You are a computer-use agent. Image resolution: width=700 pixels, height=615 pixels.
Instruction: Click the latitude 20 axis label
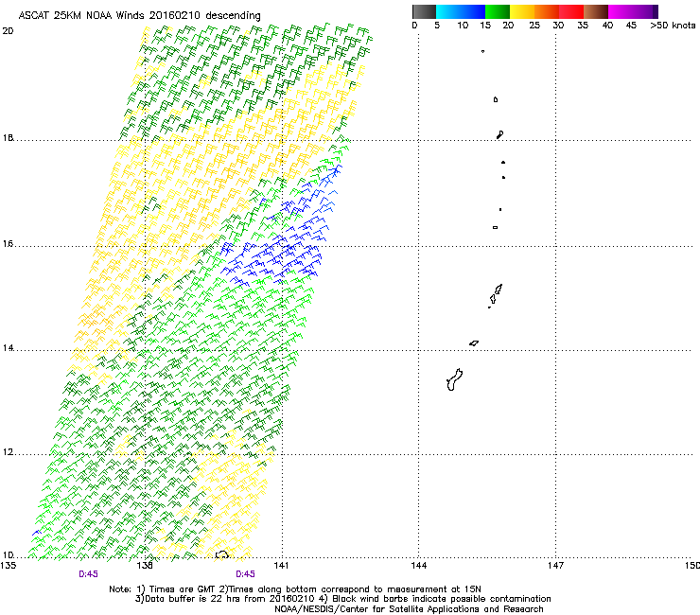[x=8, y=31]
